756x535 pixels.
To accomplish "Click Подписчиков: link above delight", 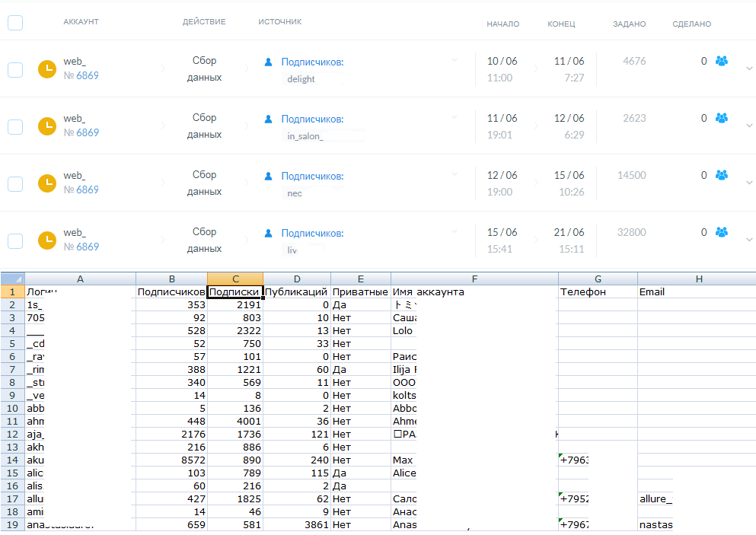I will click(312, 62).
